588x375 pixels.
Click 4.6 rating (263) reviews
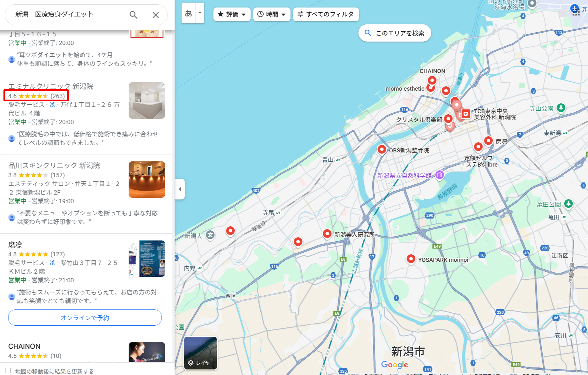(36, 96)
